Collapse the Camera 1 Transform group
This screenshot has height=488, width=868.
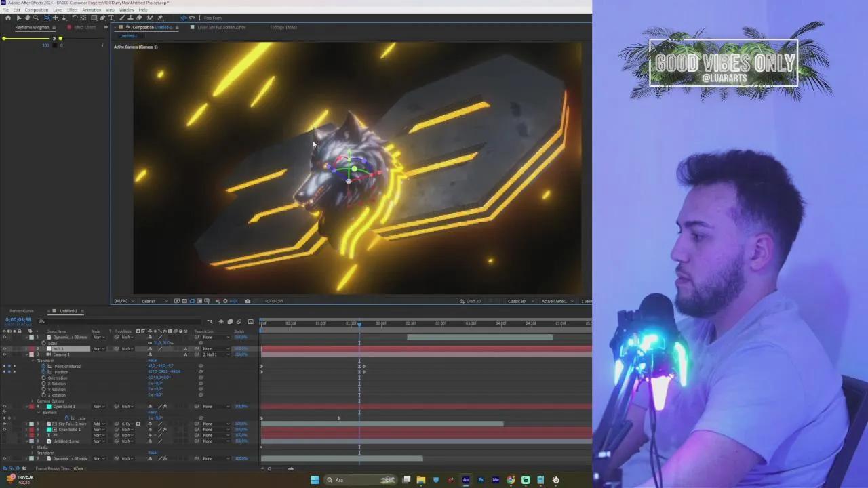33,361
